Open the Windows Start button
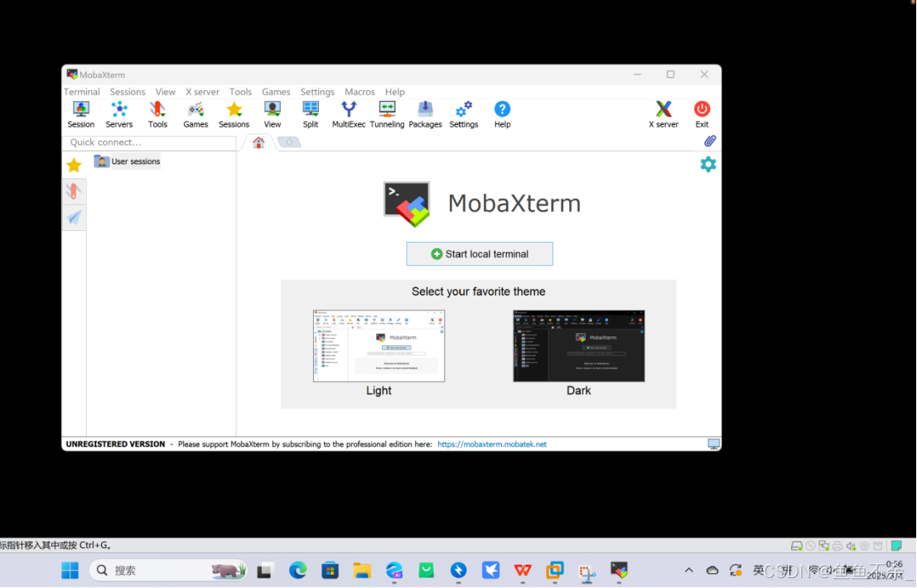 tap(70, 571)
